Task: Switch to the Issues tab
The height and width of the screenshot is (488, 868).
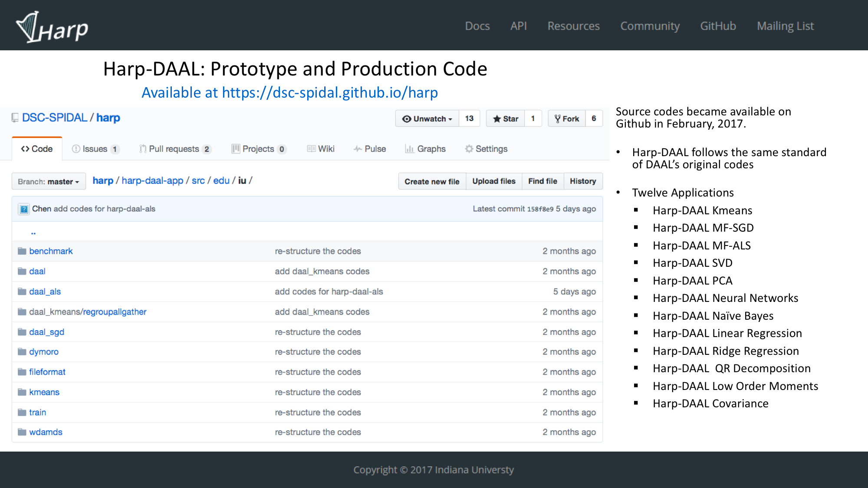Action: 94,149
